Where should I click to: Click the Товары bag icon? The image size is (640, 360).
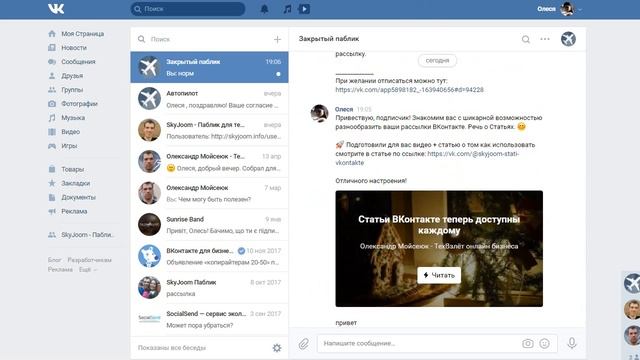[x=52, y=169]
